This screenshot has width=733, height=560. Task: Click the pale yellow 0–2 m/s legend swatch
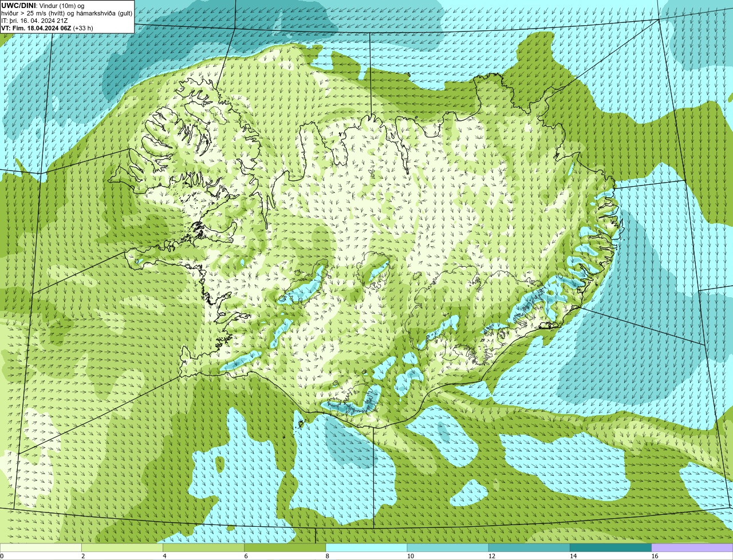click(x=41, y=547)
